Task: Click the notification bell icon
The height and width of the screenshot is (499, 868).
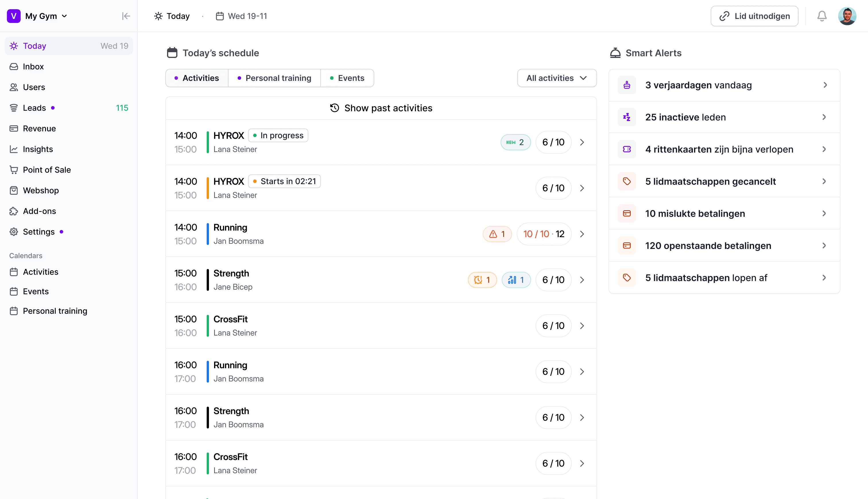Action: (x=822, y=16)
